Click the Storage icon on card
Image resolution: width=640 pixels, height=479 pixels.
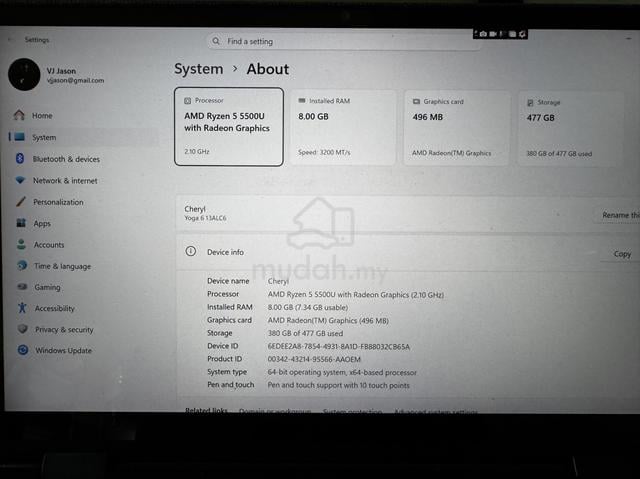[x=530, y=102]
